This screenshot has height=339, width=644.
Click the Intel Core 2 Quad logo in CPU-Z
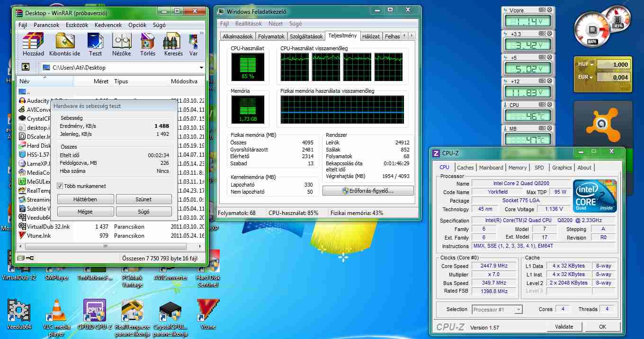(595, 196)
